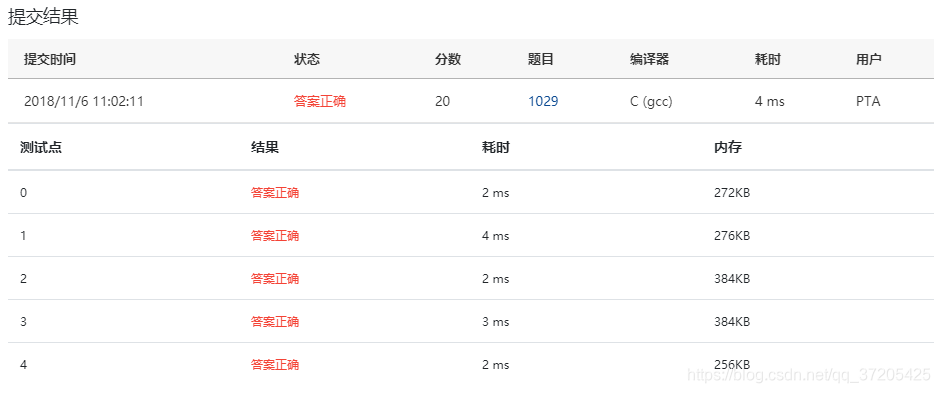Click memory value 272KB
This screenshot has width=940, height=393.
[x=733, y=193]
